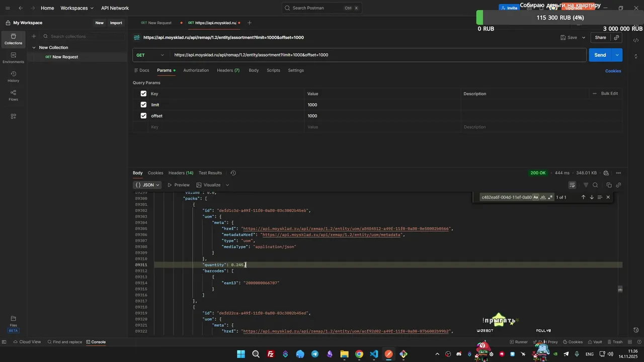Image resolution: width=644 pixels, height=362 pixels.
Task: Click the link icon in response toolbar
Action: click(x=618, y=185)
